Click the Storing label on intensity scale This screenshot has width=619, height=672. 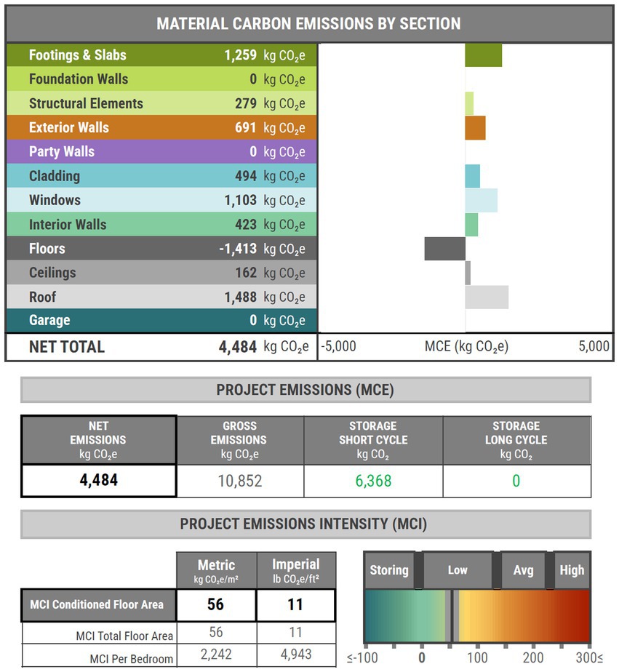pyautogui.click(x=389, y=570)
